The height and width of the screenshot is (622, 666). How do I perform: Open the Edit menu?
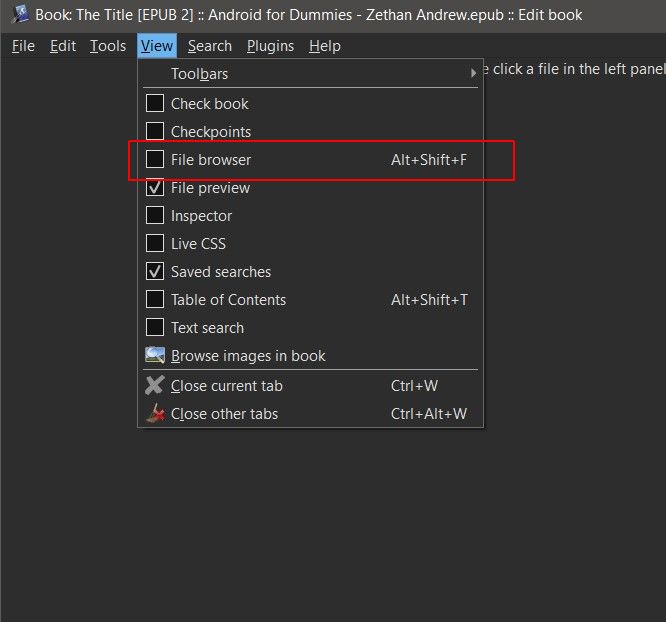point(63,46)
